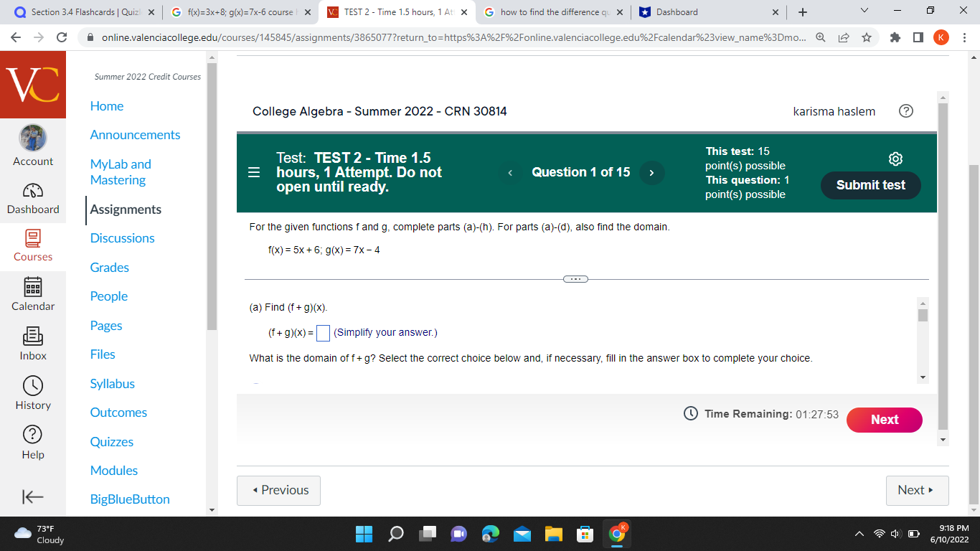980x551 pixels.
Task: Click the red Next button
Action: pos(885,420)
